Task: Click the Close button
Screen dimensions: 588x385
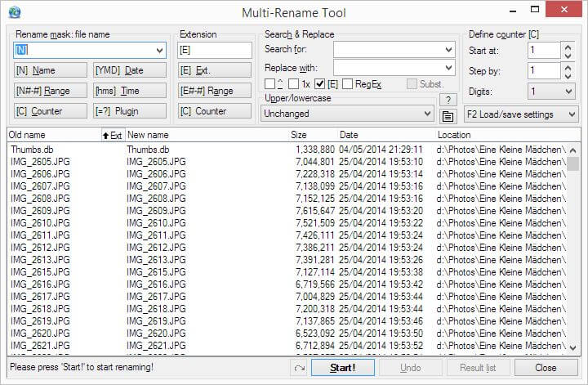Action: click(x=546, y=368)
